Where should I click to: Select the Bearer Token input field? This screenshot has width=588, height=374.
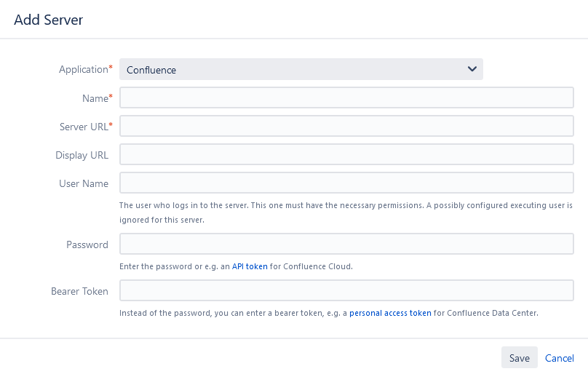click(x=346, y=290)
